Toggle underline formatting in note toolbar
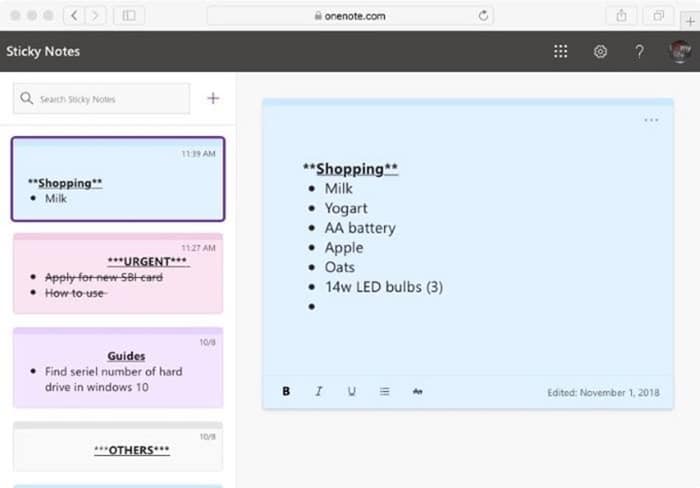Screen dimensions: 700x488 tap(351, 391)
